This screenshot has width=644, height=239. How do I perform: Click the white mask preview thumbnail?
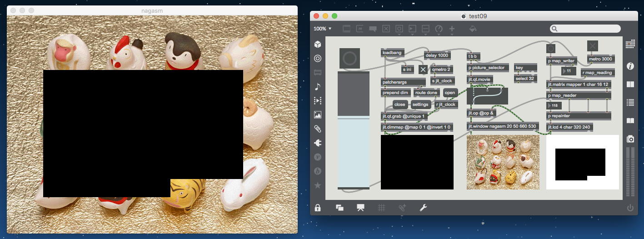click(583, 162)
